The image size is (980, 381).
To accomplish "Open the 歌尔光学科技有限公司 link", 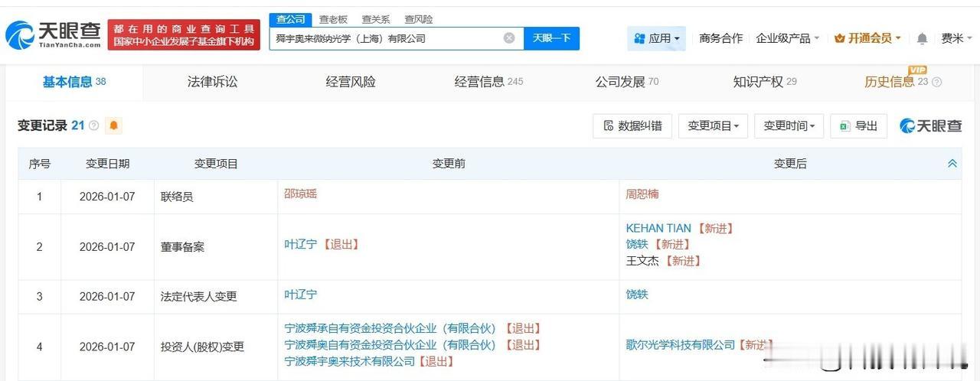I will click(x=681, y=345).
